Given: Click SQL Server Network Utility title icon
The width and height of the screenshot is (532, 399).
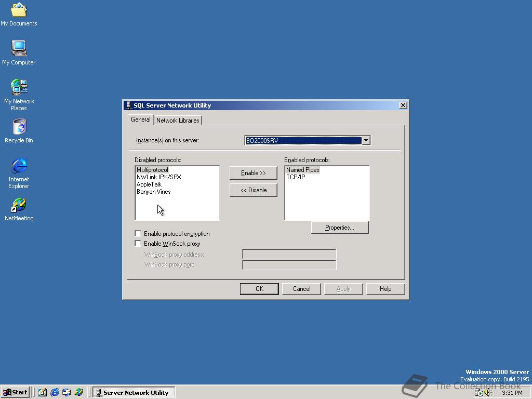Looking at the screenshot, I should coord(128,105).
